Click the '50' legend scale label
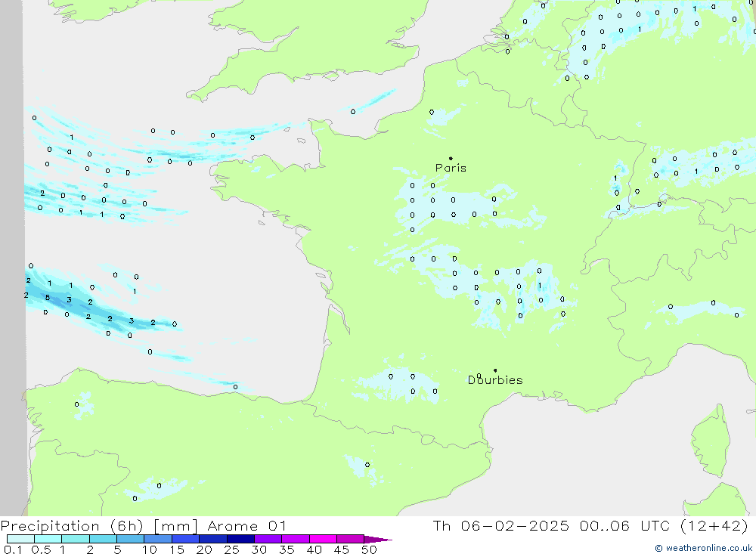756x554 pixels. coord(369,549)
